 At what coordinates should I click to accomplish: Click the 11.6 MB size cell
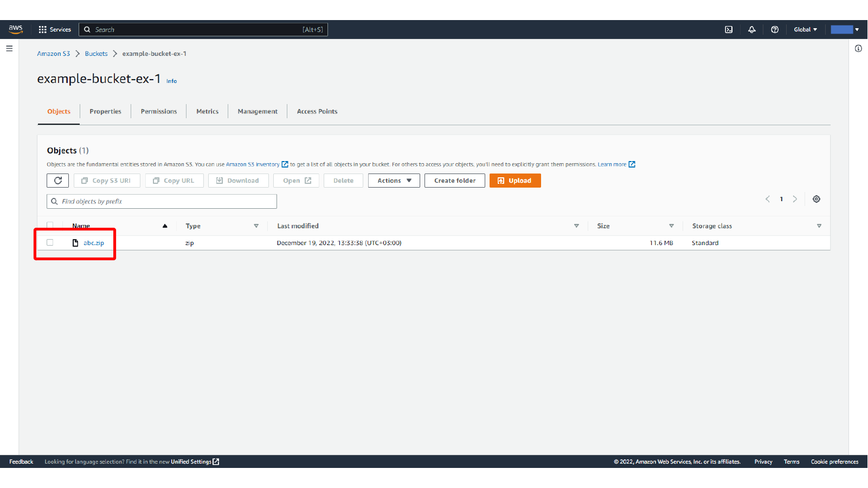coord(661,243)
